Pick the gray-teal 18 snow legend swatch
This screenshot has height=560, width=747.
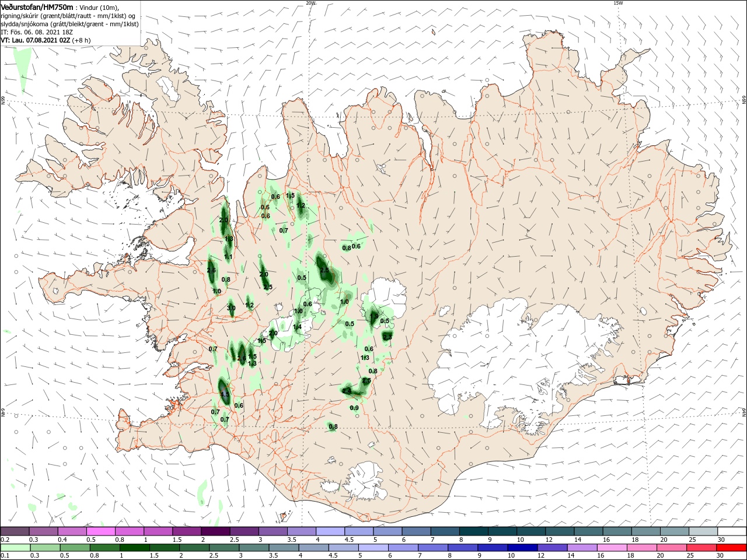coord(646,531)
